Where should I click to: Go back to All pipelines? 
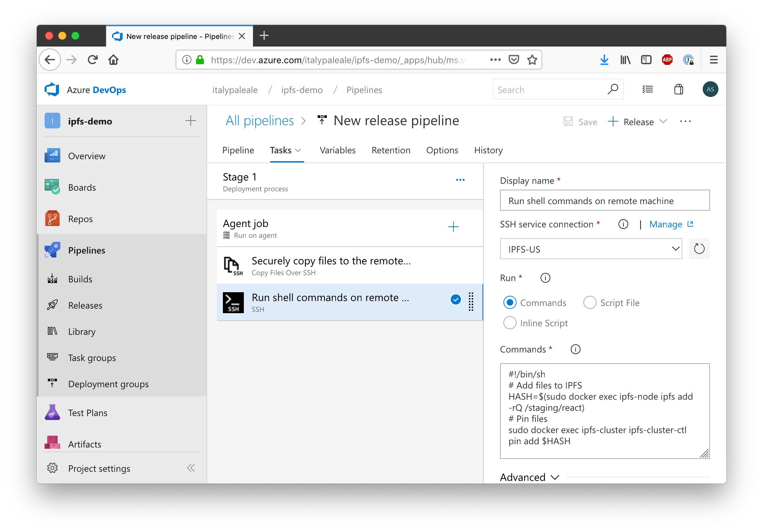pyautogui.click(x=260, y=121)
